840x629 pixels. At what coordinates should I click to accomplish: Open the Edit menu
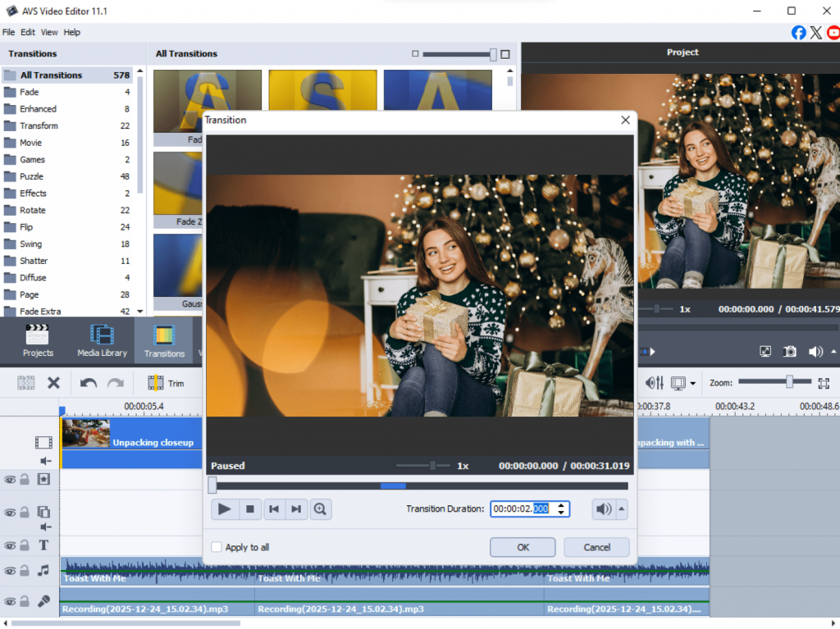pos(28,32)
